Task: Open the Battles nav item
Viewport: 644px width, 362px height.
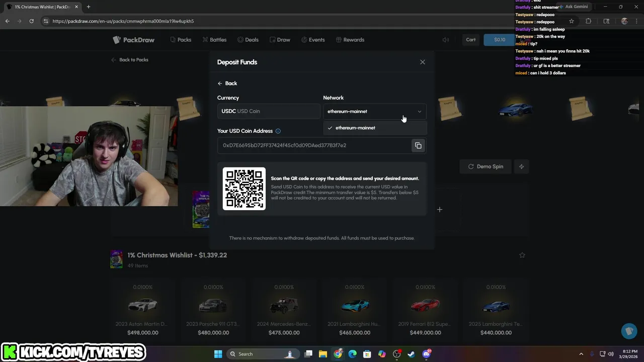Action: 215,40
